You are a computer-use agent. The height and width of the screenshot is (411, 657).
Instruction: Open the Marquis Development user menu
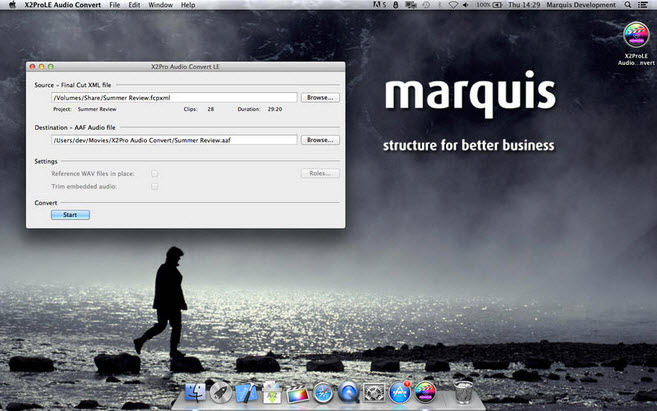[x=581, y=5]
